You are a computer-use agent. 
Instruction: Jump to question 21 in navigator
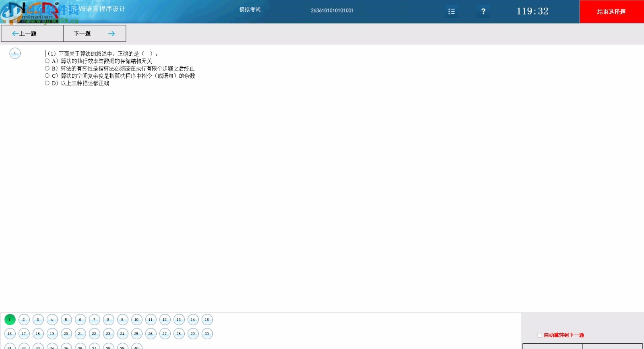[80, 334]
